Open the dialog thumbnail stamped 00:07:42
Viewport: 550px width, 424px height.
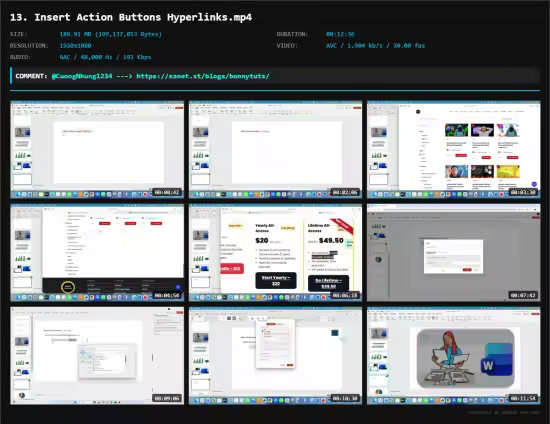[x=454, y=253]
